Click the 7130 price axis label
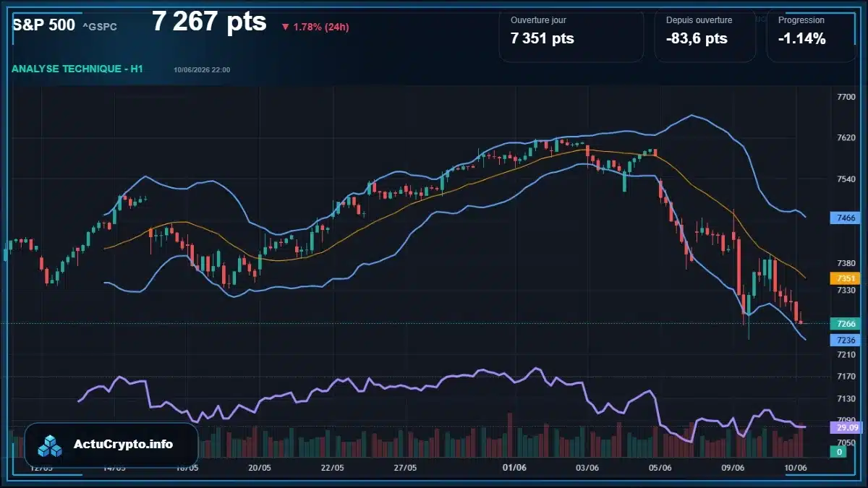This screenshot has height=488, width=868. click(846, 398)
